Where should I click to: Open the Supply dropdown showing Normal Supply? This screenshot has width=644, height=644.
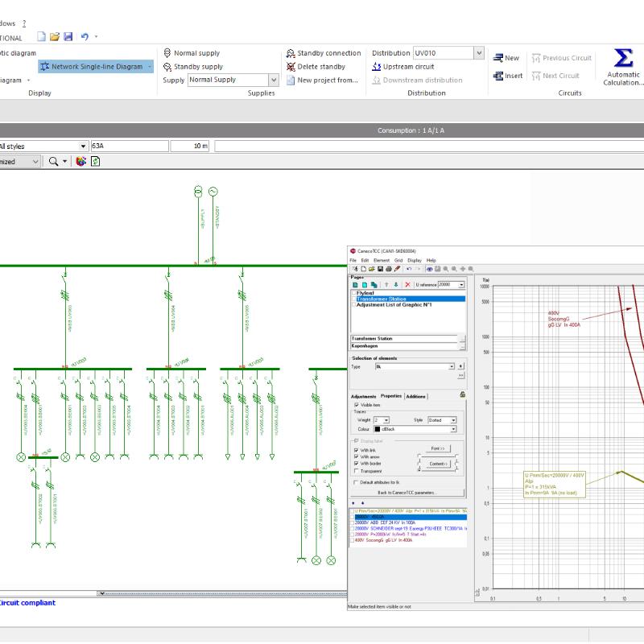274,80
